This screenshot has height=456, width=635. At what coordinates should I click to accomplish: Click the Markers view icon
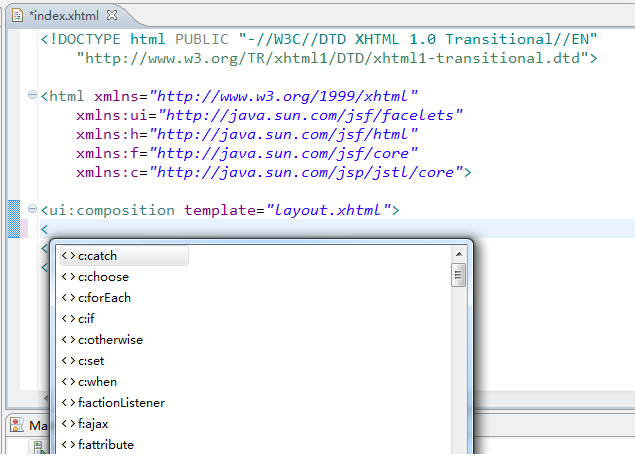pyautogui.click(x=17, y=425)
